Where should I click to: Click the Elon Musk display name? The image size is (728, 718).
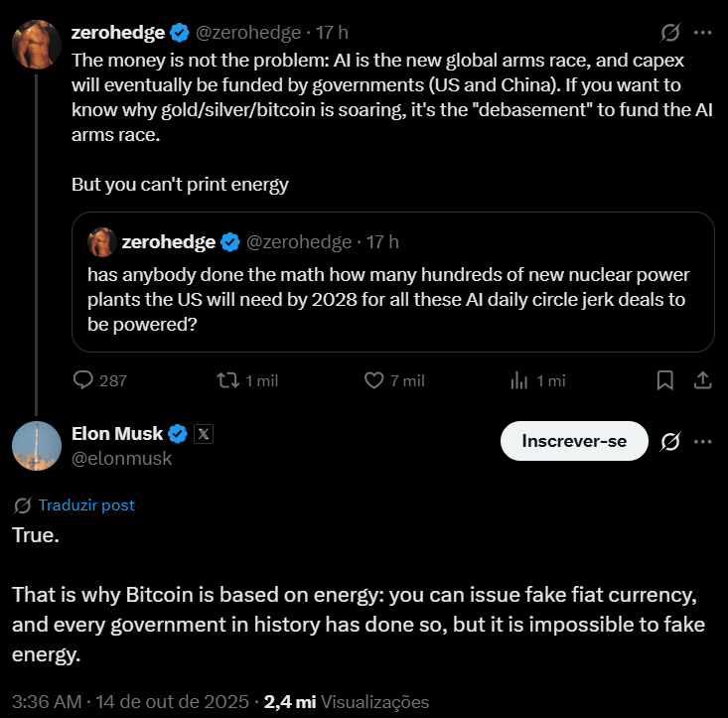point(118,433)
